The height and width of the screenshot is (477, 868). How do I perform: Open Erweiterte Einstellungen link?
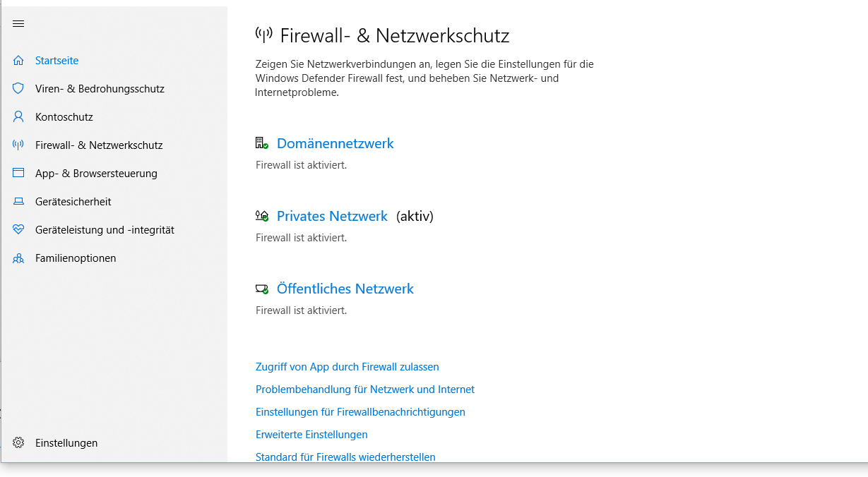[x=311, y=435]
